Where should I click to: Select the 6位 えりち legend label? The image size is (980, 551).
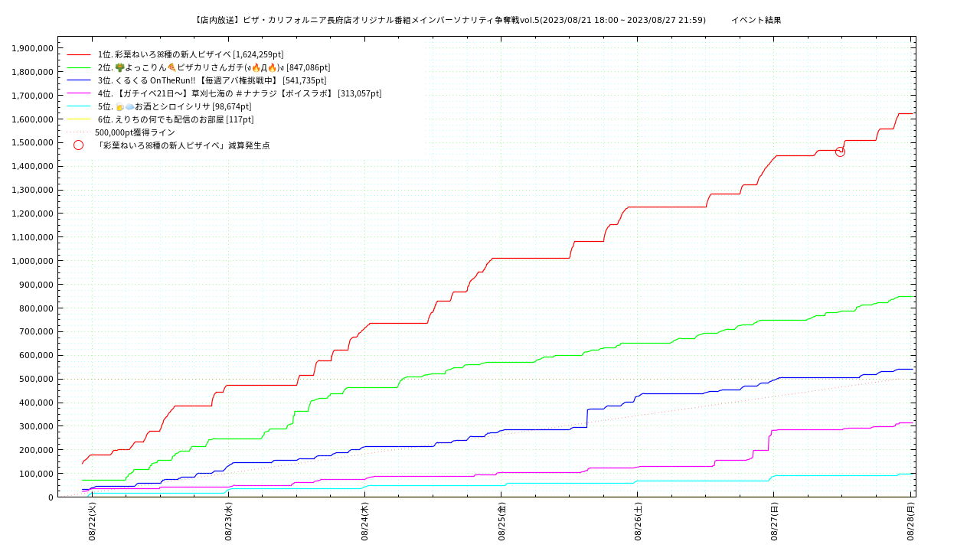click(x=175, y=119)
